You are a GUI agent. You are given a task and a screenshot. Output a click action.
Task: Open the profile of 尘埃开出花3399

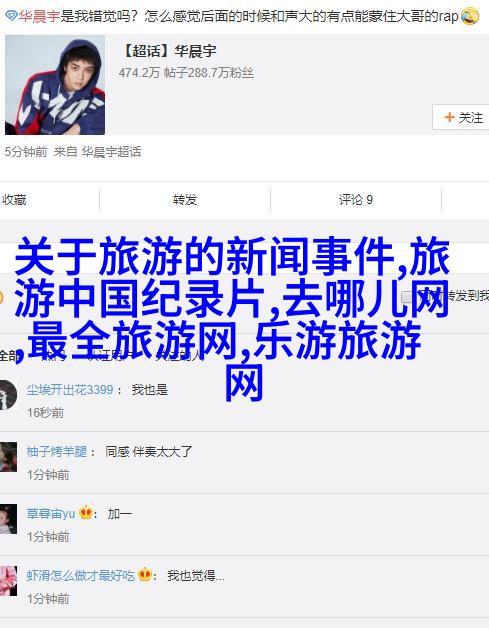tap(70, 390)
